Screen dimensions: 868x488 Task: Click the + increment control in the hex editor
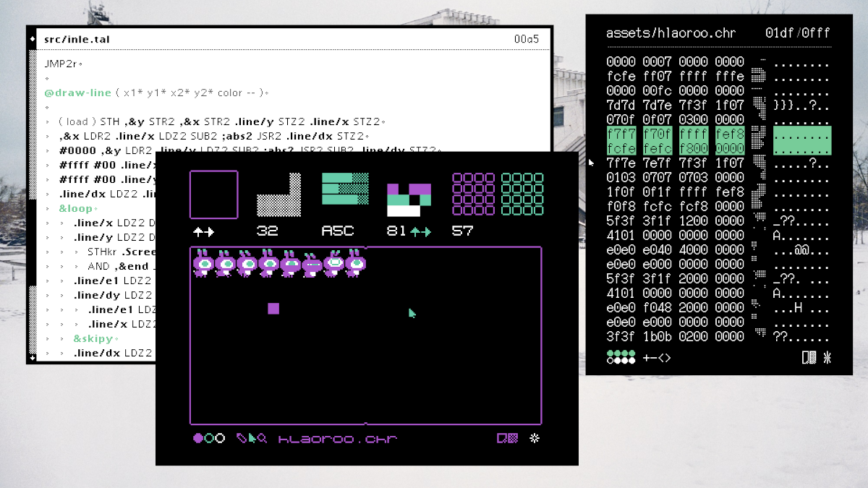tap(646, 357)
